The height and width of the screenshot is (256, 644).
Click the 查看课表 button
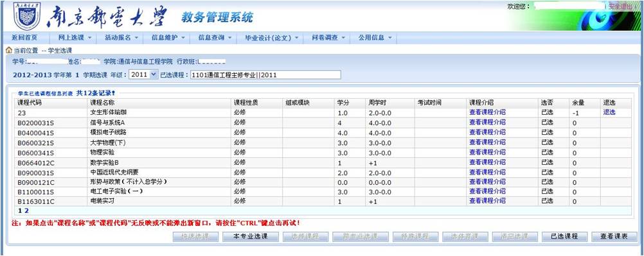click(x=614, y=236)
